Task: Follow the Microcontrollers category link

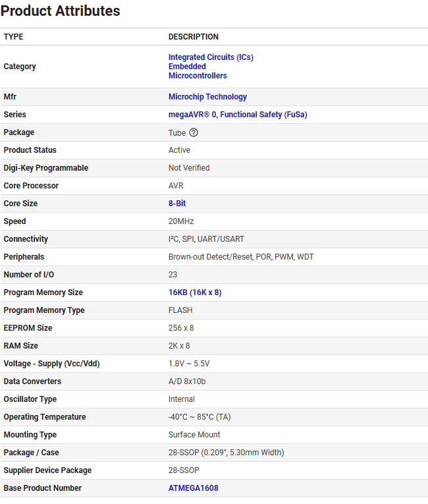Action: coord(198,76)
